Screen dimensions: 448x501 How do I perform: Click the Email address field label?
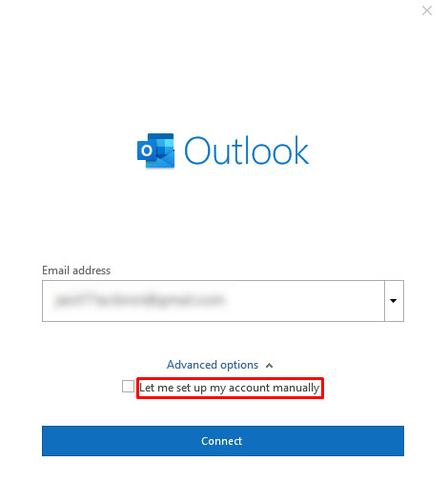pyautogui.click(x=76, y=271)
